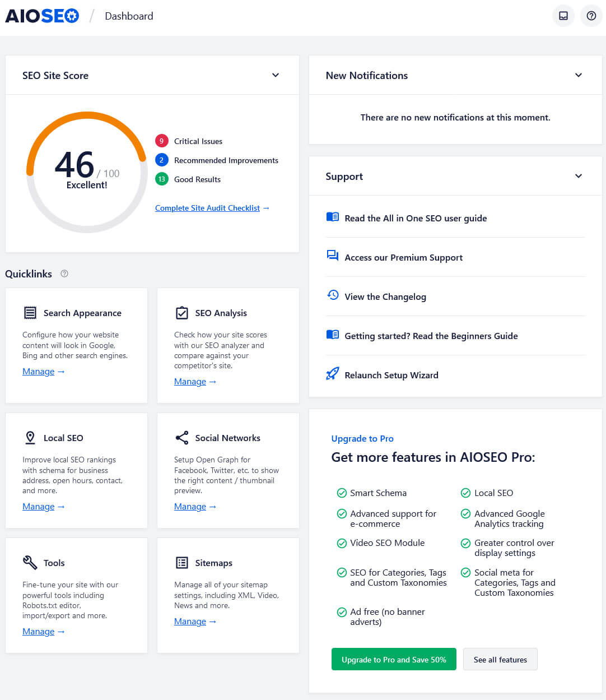
Task: Collapse the New Notifications panel
Action: point(578,75)
